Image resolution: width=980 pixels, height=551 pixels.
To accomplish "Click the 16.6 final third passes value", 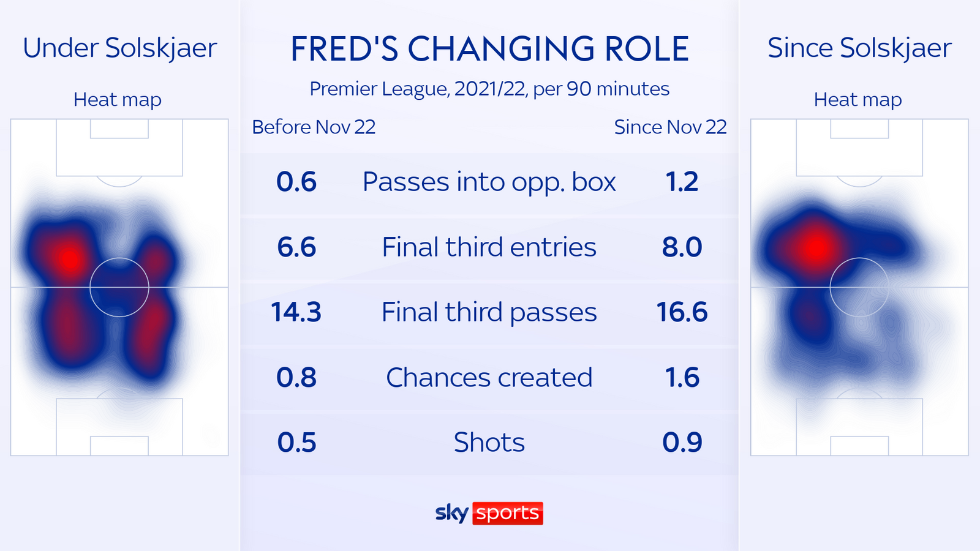I will (x=682, y=312).
